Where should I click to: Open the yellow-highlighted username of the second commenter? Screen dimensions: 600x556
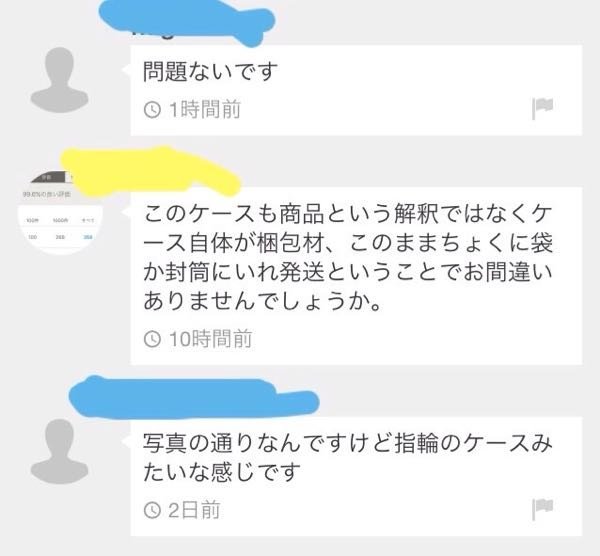tap(150, 170)
